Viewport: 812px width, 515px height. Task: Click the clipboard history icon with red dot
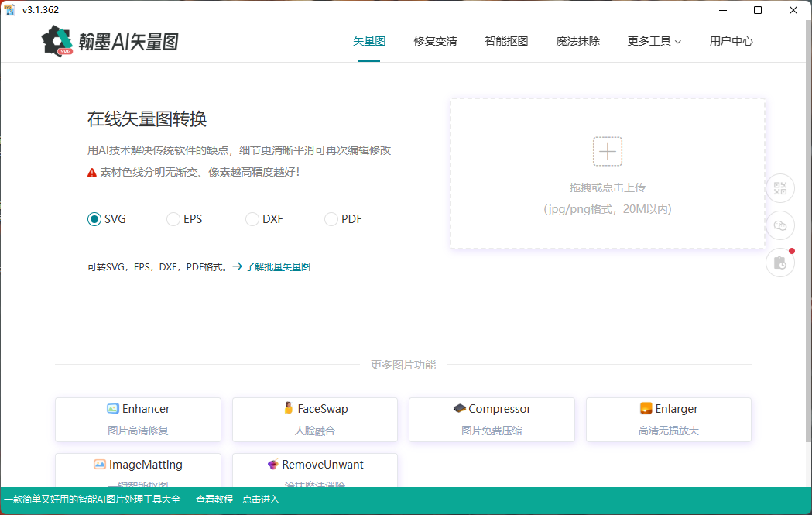coord(779,263)
